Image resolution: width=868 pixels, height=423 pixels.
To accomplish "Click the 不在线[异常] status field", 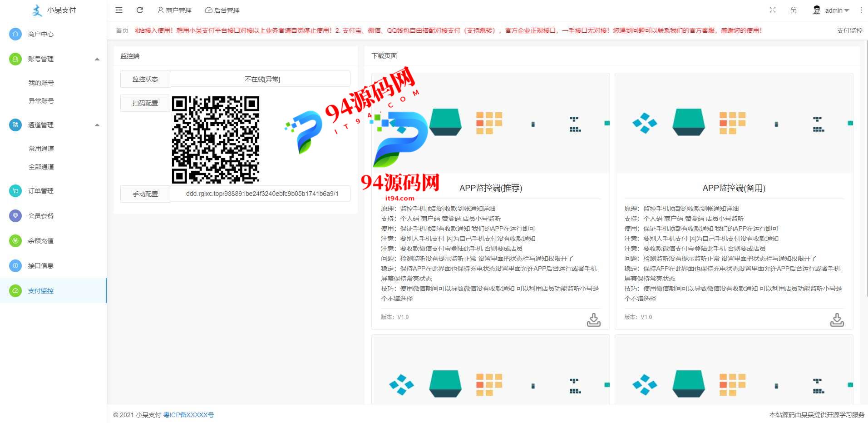I will tap(260, 79).
